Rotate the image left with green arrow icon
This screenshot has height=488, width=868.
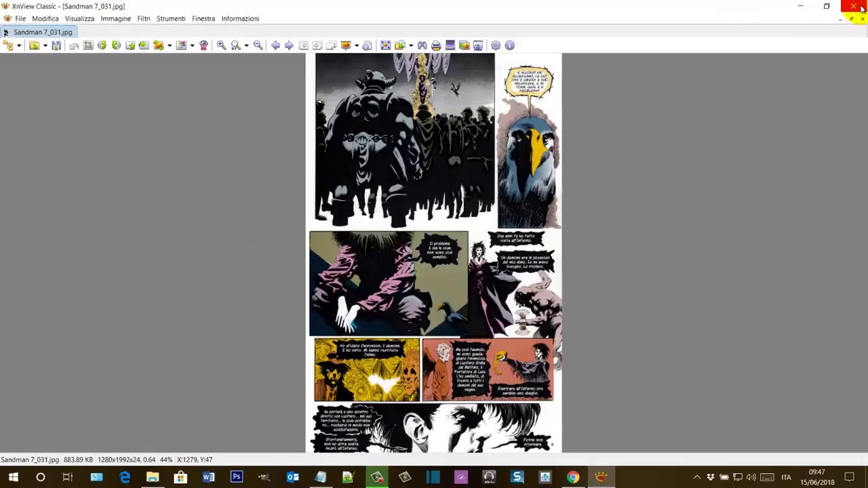(x=102, y=45)
